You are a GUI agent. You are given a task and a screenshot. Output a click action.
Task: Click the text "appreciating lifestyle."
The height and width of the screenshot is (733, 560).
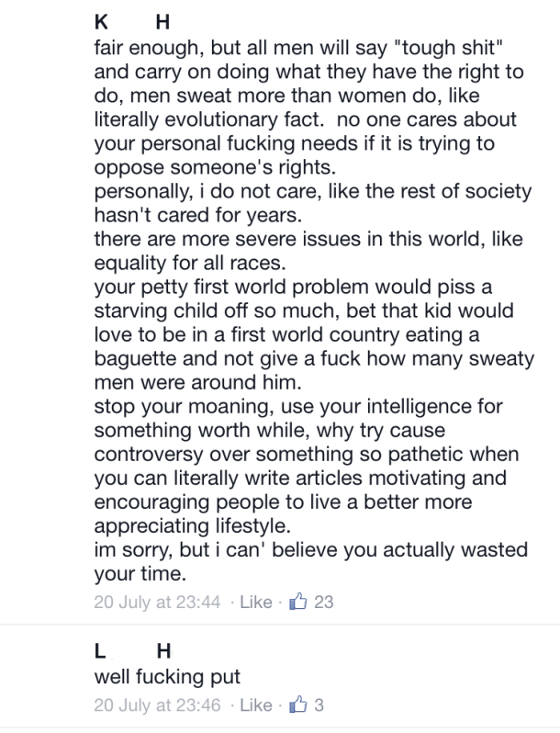pos(193,526)
